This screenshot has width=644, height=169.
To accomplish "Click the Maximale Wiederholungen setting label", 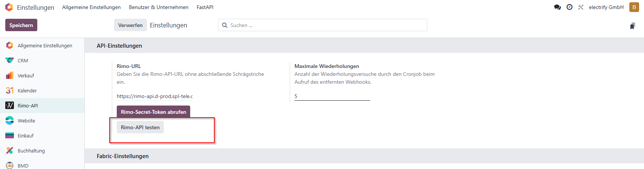I will [x=327, y=66].
